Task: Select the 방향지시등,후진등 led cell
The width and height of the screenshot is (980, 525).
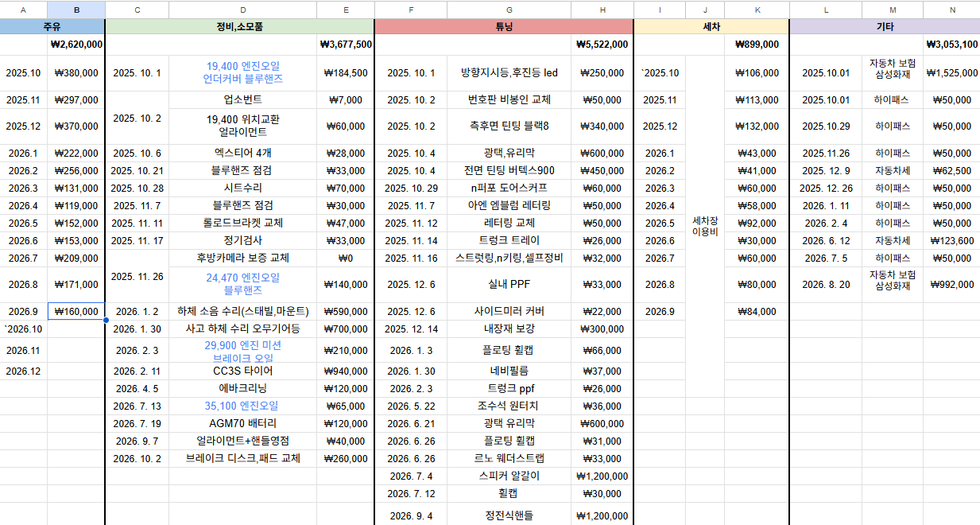Action: coord(509,73)
